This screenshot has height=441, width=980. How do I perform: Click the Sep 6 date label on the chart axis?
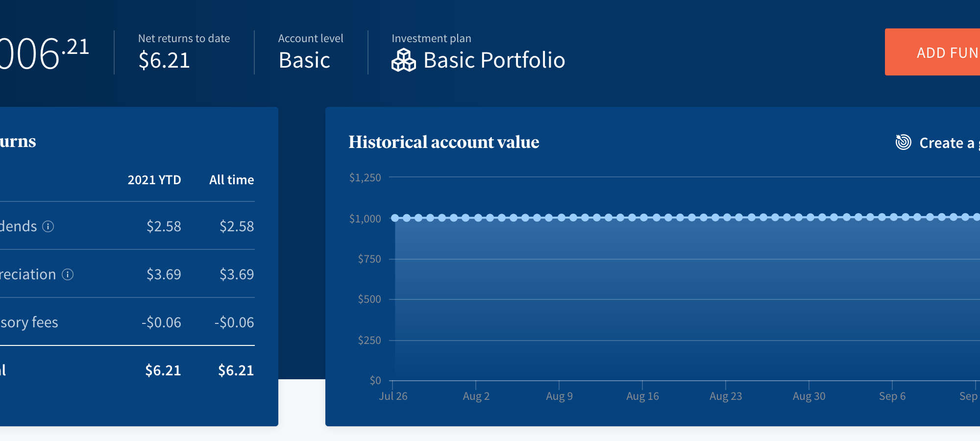point(892,396)
